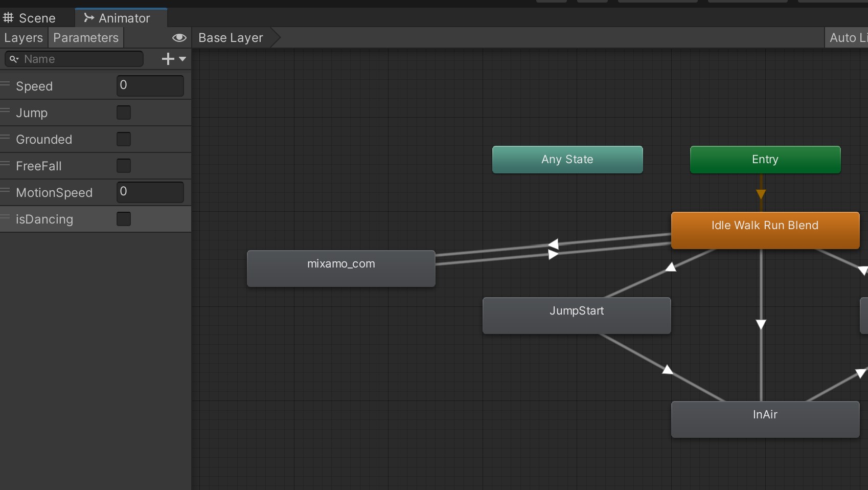The image size is (868, 490).
Task: Click the Base Layer breadcrumb
Action: point(231,38)
